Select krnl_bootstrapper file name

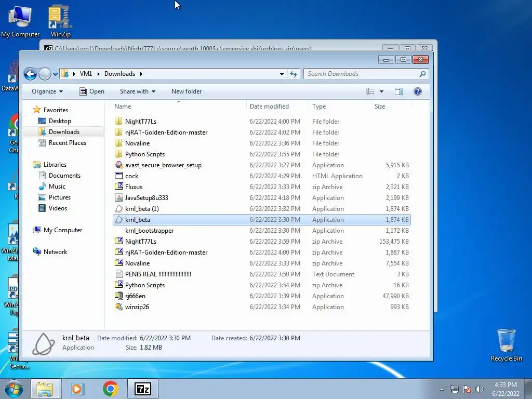[149, 230]
